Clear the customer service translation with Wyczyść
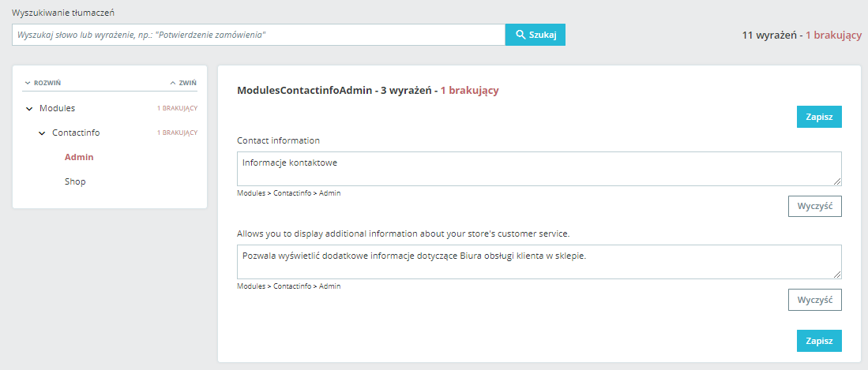This screenshot has width=868, height=370. pos(814,300)
